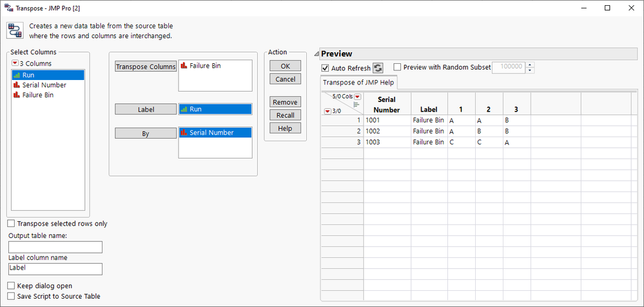This screenshot has width=644, height=307.
Task: Click the 1001 cell in preview
Action: tap(387, 121)
